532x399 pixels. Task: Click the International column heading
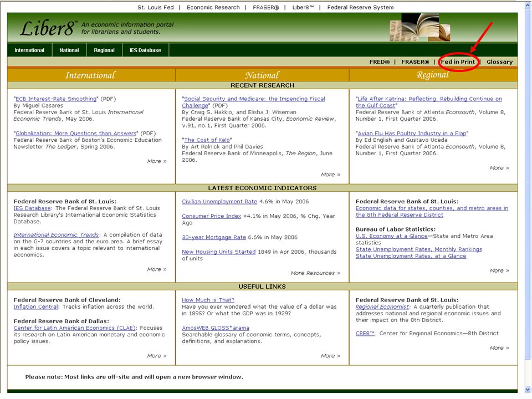(x=90, y=75)
